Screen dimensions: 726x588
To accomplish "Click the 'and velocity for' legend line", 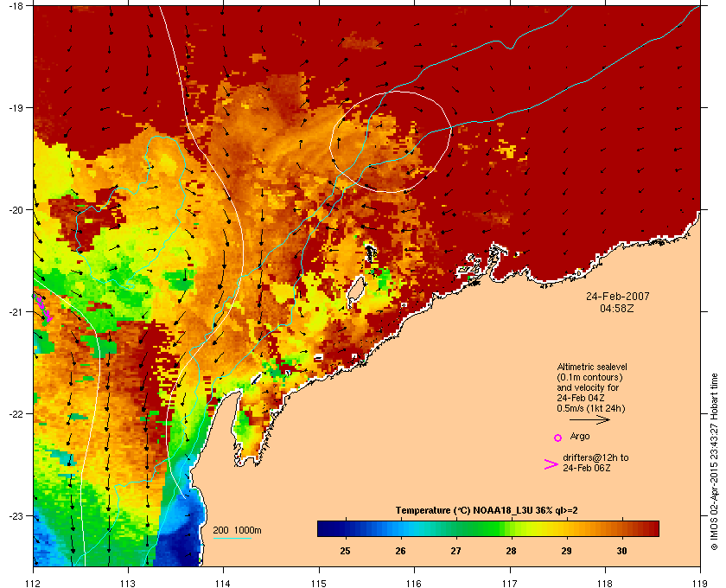I will (588, 387).
